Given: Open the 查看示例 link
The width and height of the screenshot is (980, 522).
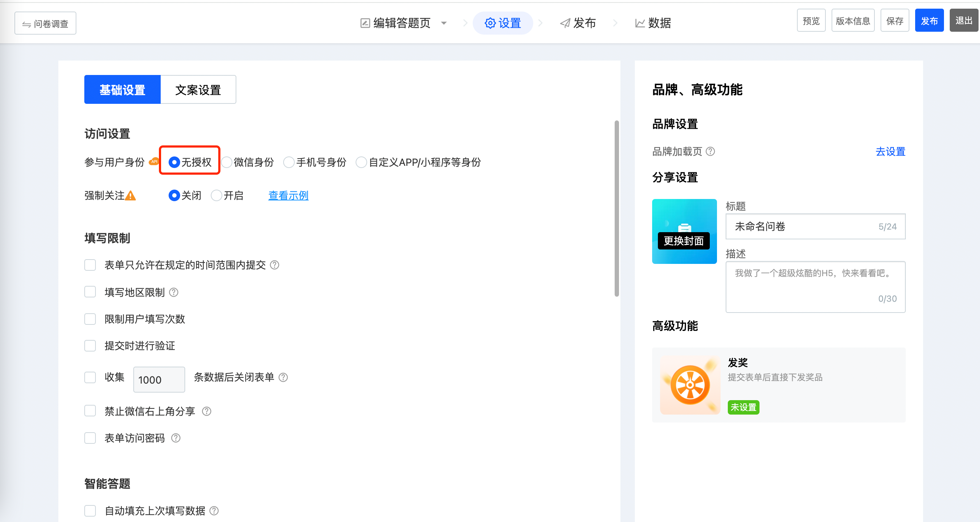Looking at the screenshot, I should 288,196.
